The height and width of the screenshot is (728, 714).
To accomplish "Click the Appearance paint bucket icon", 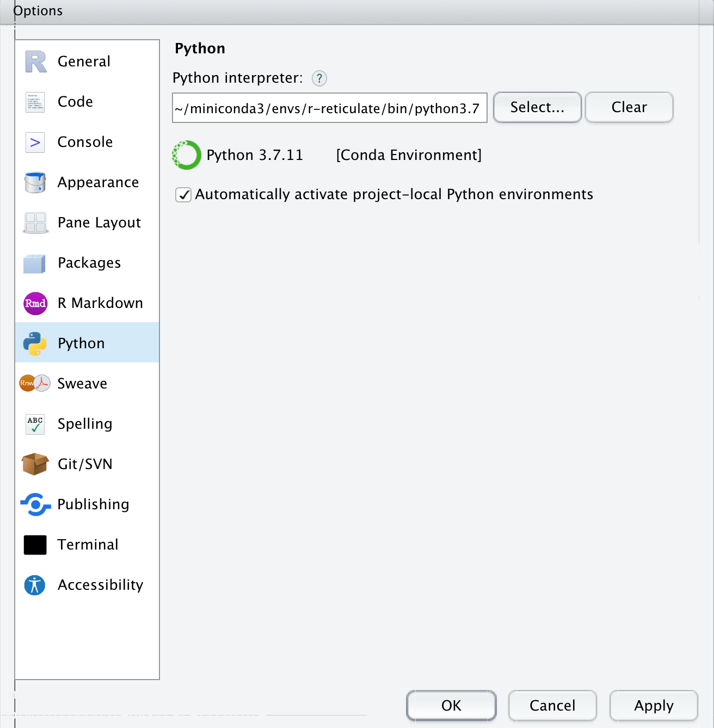I will tap(35, 182).
